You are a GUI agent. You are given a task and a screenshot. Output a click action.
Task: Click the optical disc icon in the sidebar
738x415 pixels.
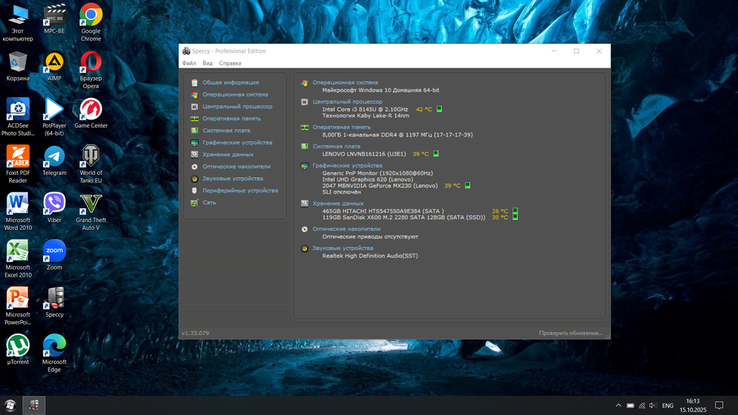(194, 167)
